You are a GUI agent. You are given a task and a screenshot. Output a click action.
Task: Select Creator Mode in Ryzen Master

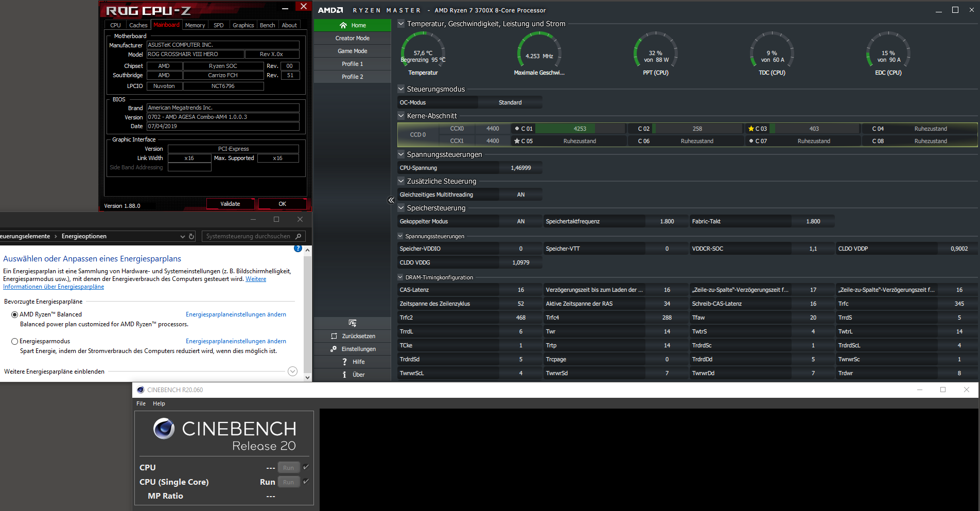[353, 38]
